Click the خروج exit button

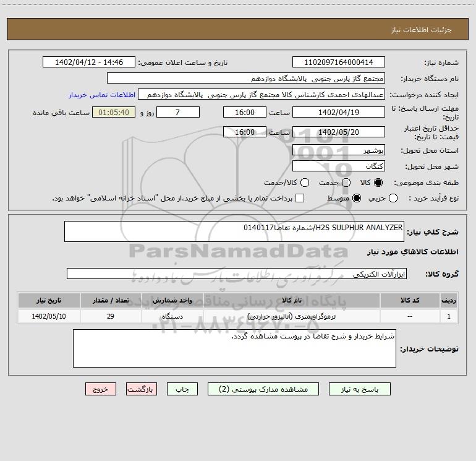(x=101, y=389)
